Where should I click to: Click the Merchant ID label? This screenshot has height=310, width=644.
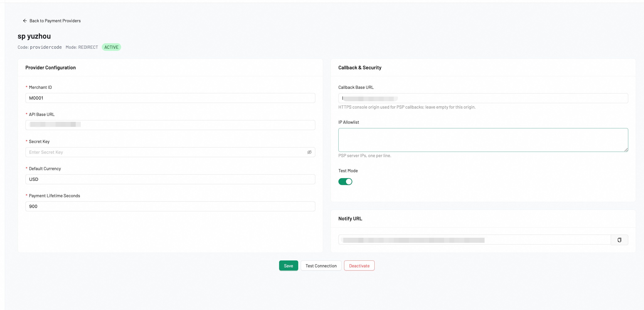[x=40, y=87]
